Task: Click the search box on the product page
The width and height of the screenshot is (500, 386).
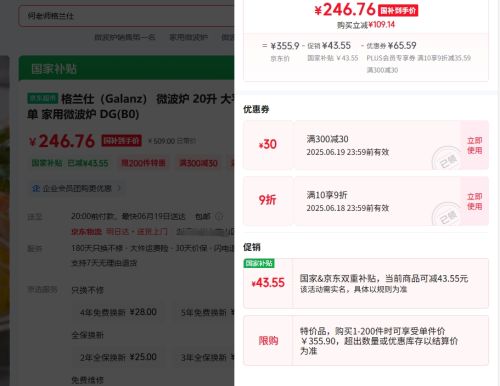Action: click(127, 16)
